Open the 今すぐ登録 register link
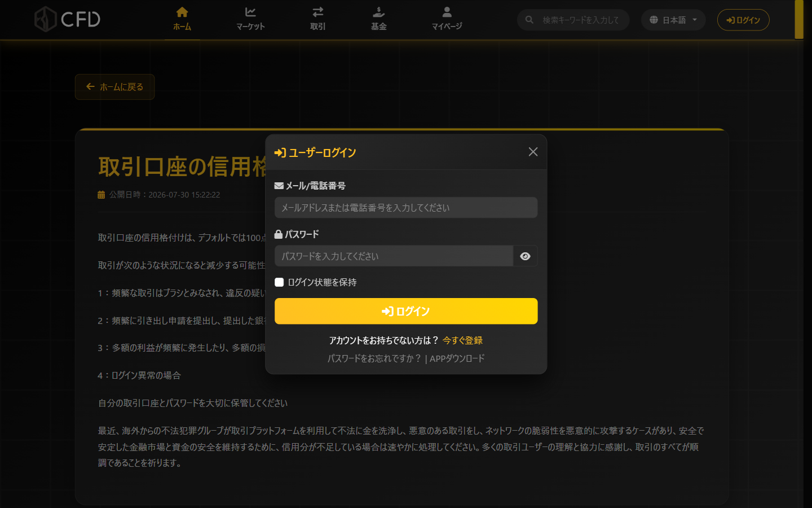Viewport: 812px width, 508px height. tap(462, 340)
